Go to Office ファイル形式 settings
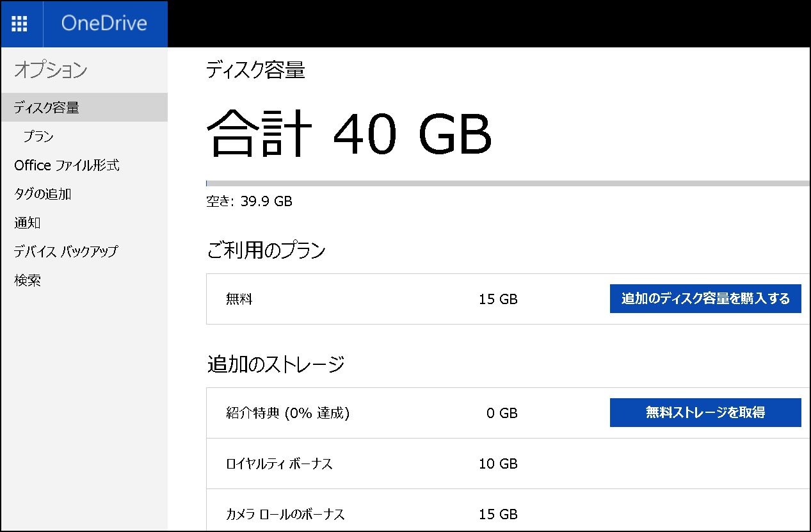 [x=67, y=165]
